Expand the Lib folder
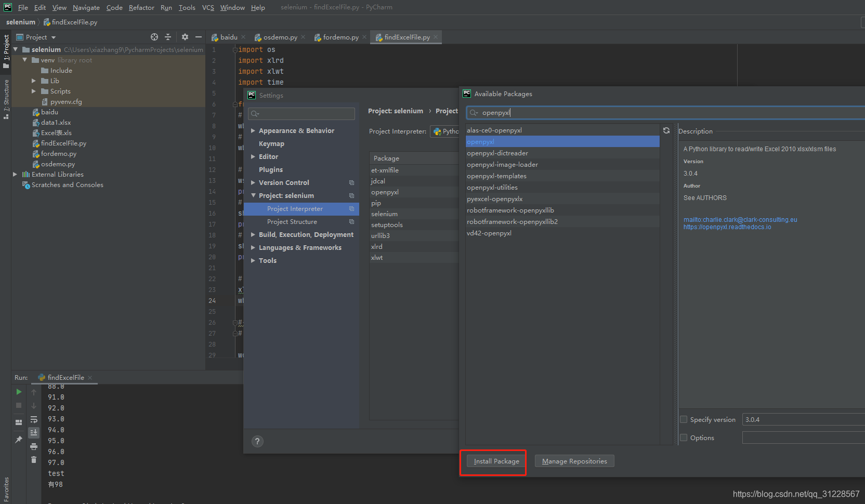The image size is (865, 504). pos(34,81)
